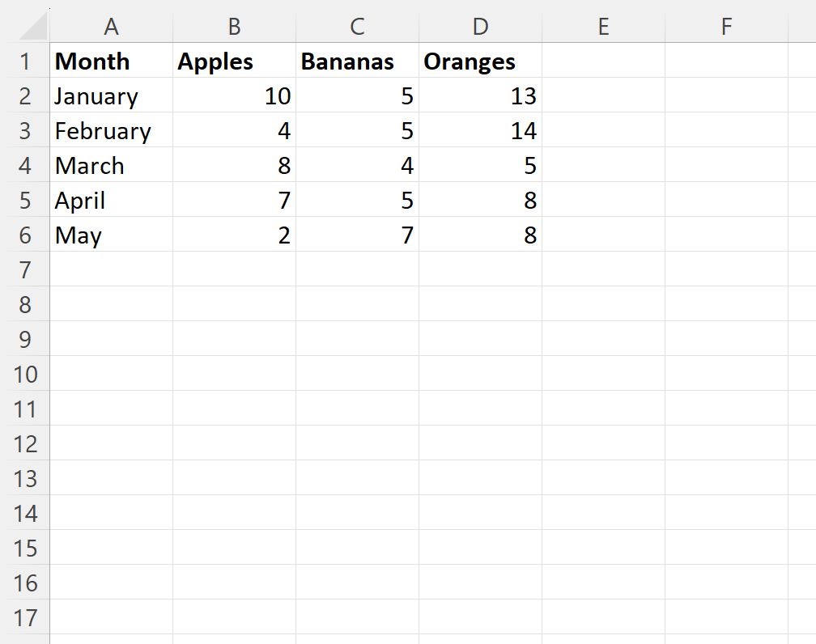
Task: Select the January cell
Action: tap(111, 95)
